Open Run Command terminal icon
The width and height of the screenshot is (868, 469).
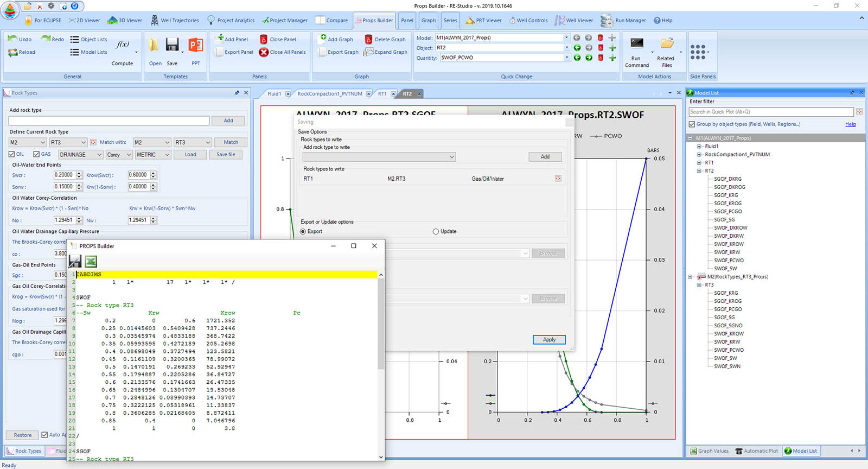637,43
